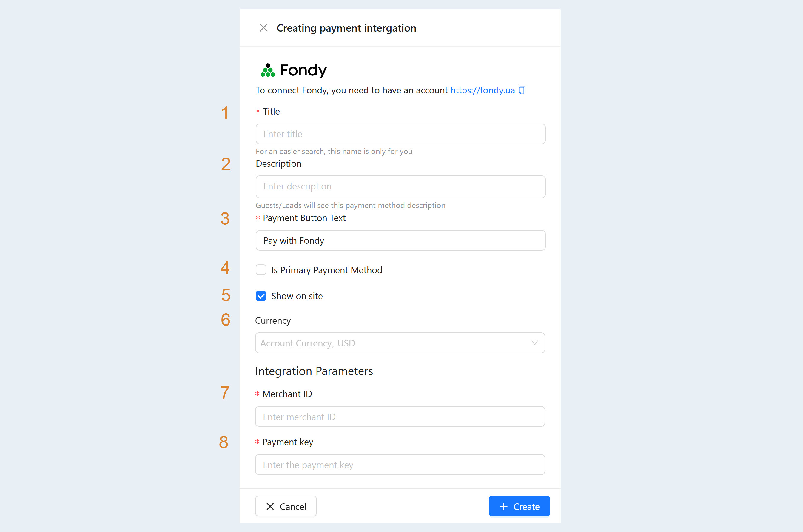
Task: Click into the Enter description field
Action: pyautogui.click(x=400, y=186)
